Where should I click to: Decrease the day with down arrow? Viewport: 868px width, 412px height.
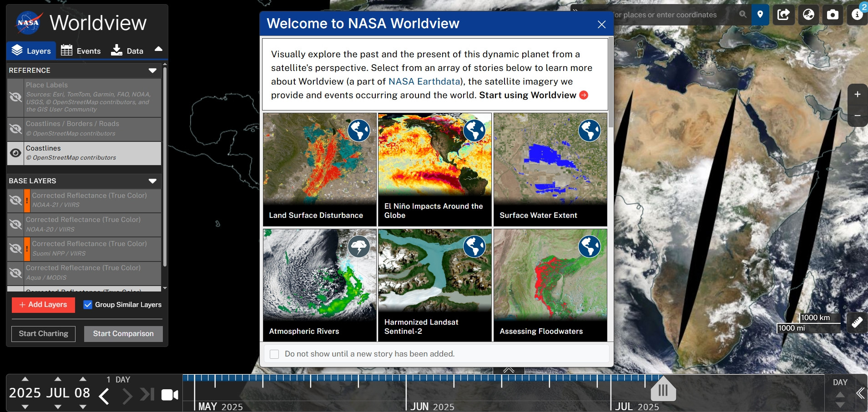click(83, 407)
